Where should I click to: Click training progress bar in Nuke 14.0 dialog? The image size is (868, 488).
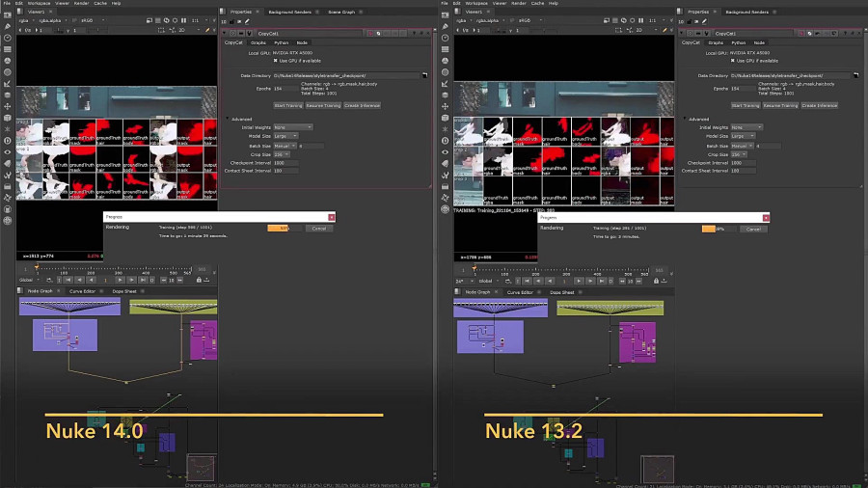point(285,228)
